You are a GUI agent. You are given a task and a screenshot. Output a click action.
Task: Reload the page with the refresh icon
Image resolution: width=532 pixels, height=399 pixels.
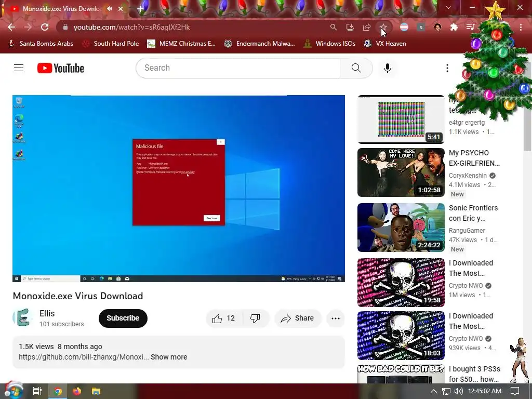[45, 27]
